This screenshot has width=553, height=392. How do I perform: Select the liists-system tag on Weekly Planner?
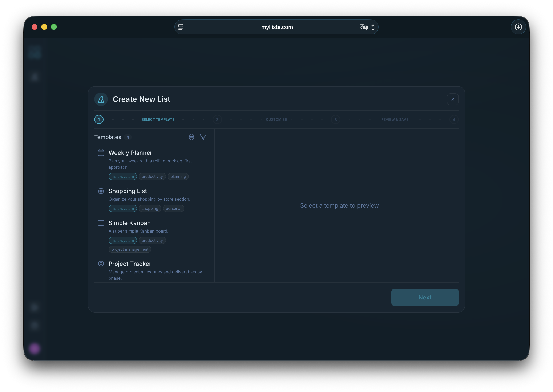tap(122, 176)
